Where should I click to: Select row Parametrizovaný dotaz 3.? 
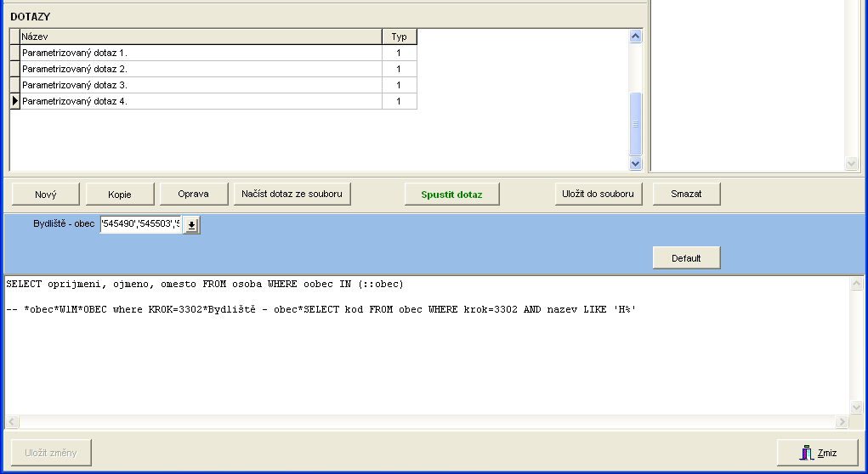(201, 85)
